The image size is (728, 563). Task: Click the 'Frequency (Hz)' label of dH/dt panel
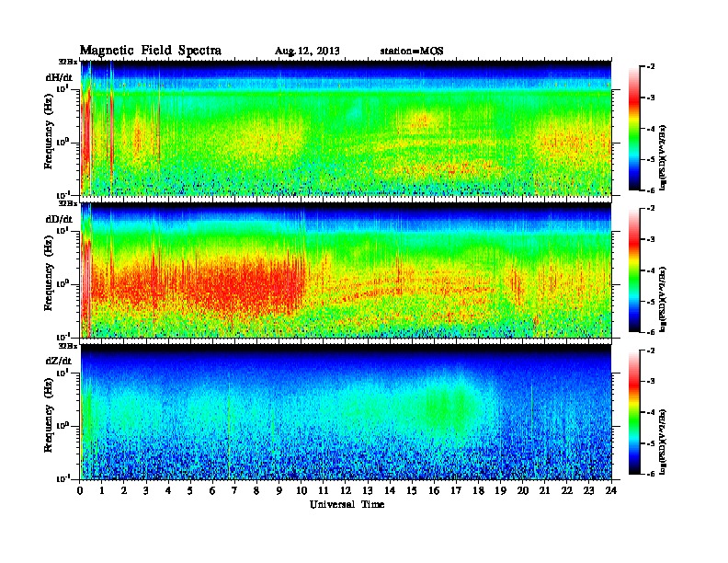(x=49, y=132)
